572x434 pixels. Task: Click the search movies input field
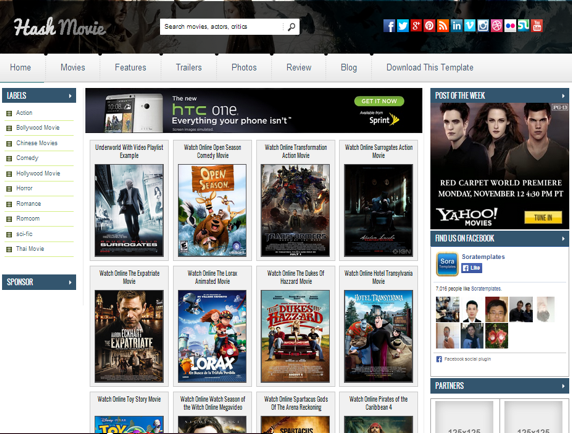(x=221, y=27)
